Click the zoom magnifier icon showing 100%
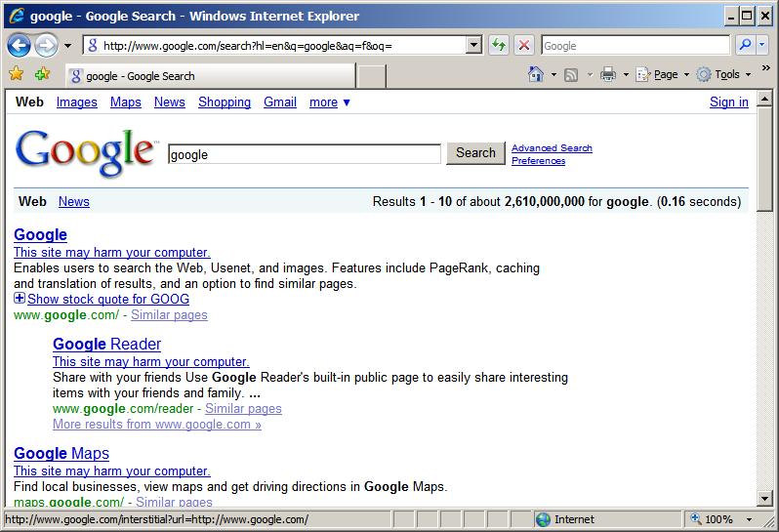779x532 pixels. (695, 519)
